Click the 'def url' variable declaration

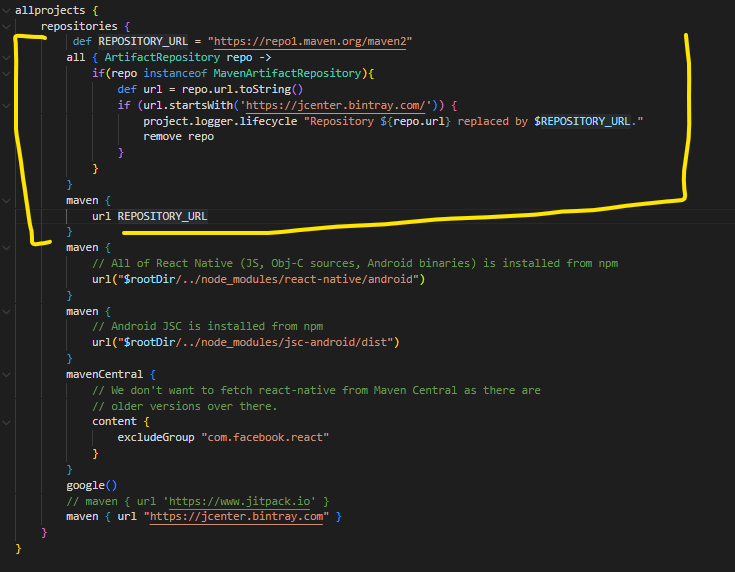140,90
